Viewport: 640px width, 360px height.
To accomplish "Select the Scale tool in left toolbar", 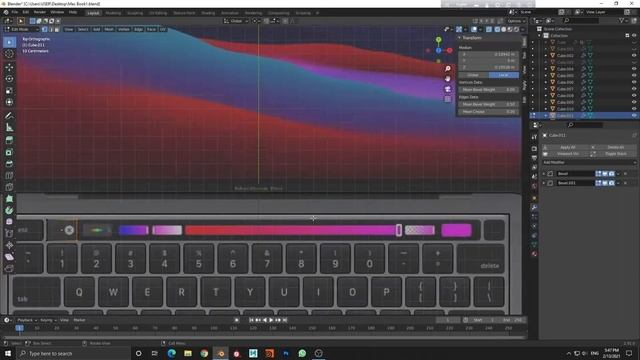I will 9,91.
